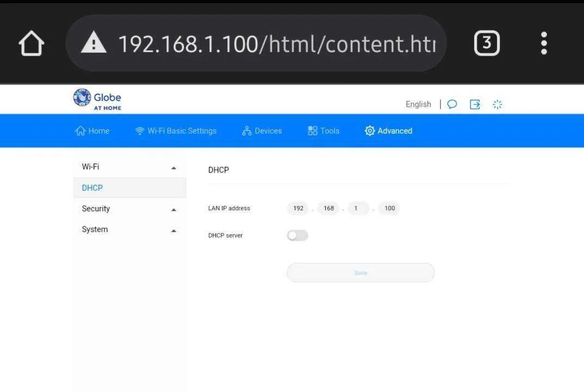Viewport: 584px width, 392px height.
Task: Expand the Security sidebar arrow
Action: [x=173, y=210]
